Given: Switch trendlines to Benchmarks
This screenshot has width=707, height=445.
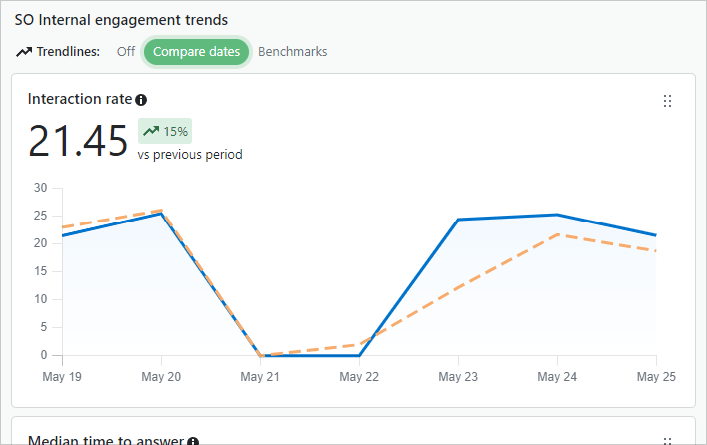Looking at the screenshot, I should click(x=292, y=52).
